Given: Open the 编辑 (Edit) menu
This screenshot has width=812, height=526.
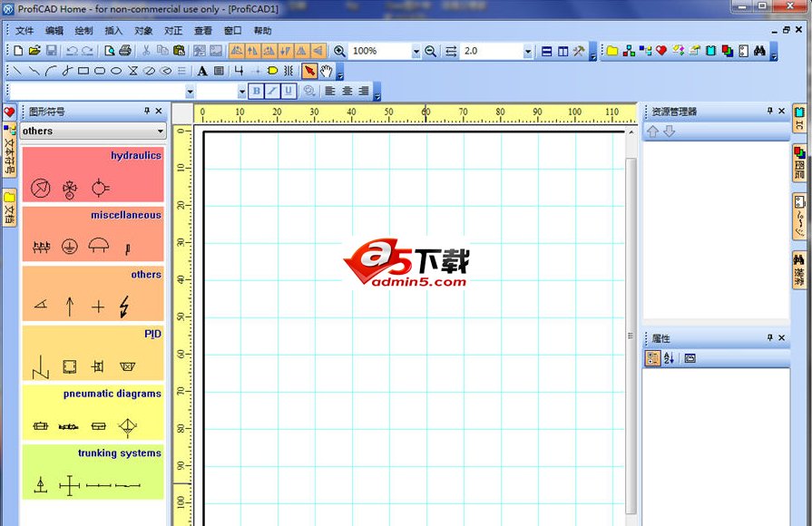Looking at the screenshot, I should [x=54, y=31].
